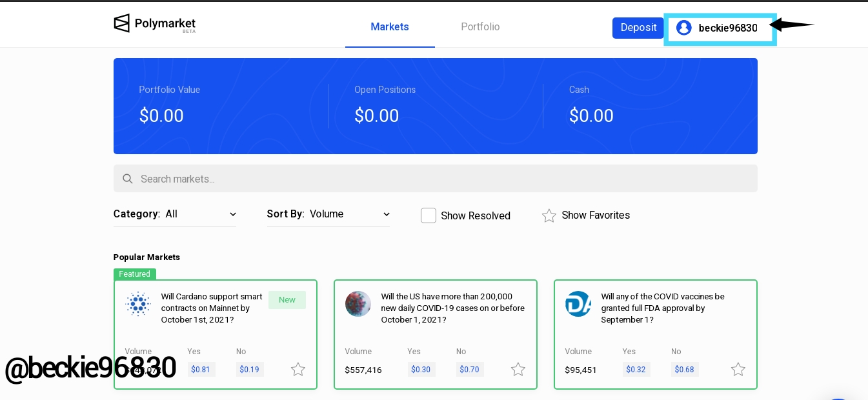Click the search magnifier icon
Image resolution: width=868 pixels, height=400 pixels.
tap(128, 179)
